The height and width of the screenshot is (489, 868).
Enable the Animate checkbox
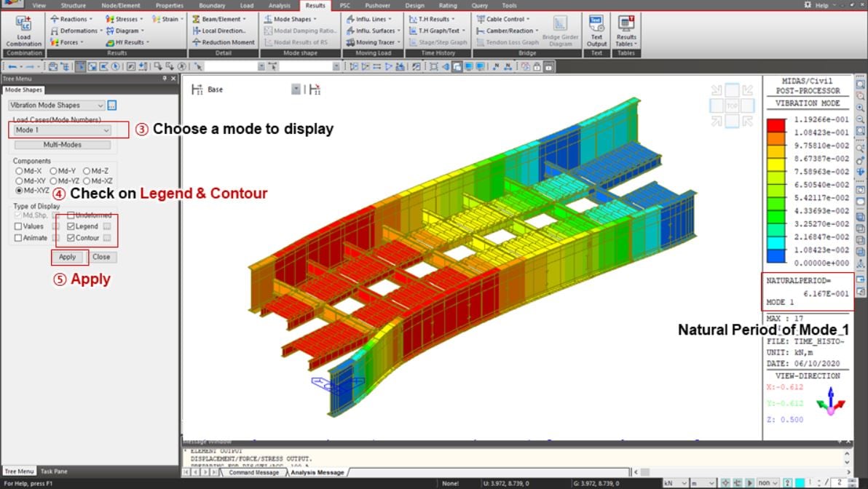18,238
